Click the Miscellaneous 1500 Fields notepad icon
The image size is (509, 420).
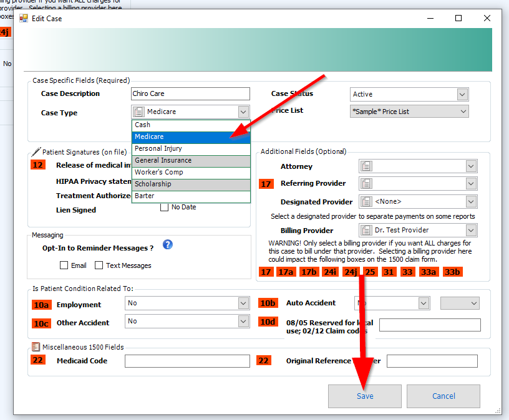pos(36,346)
